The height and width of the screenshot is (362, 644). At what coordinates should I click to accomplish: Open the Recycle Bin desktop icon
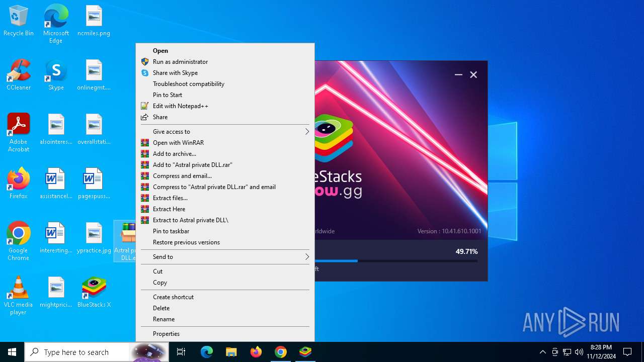19,21
